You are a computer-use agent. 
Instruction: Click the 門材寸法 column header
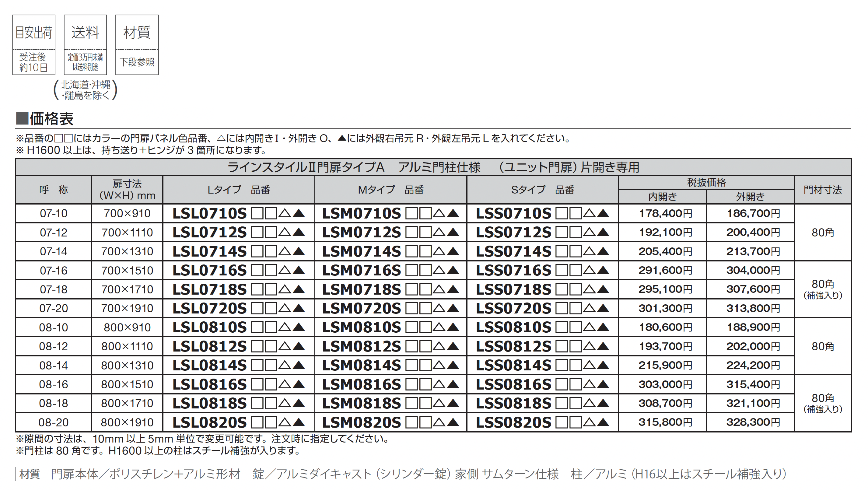[x=823, y=190]
